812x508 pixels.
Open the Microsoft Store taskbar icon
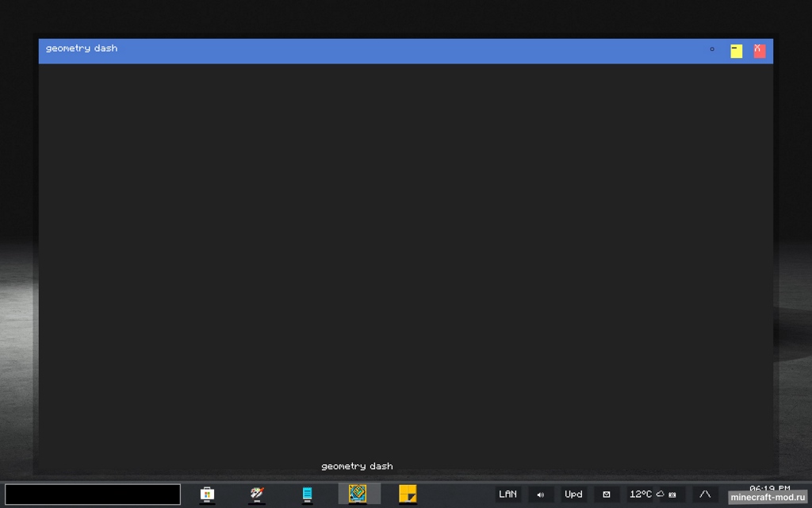click(207, 495)
